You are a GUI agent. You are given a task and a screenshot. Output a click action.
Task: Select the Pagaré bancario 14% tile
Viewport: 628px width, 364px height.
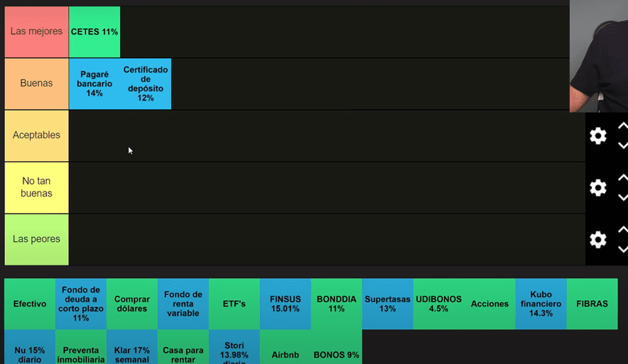(x=94, y=84)
